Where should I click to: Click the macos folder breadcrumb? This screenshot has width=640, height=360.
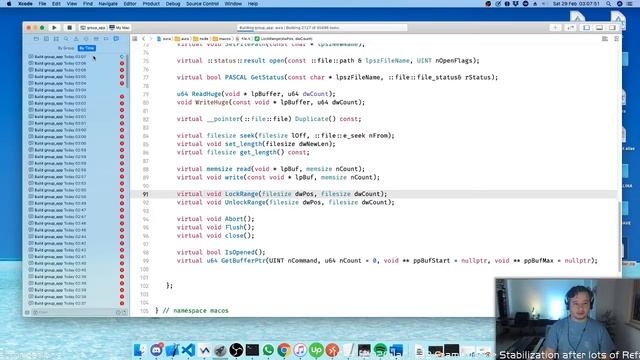[x=222, y=39]
